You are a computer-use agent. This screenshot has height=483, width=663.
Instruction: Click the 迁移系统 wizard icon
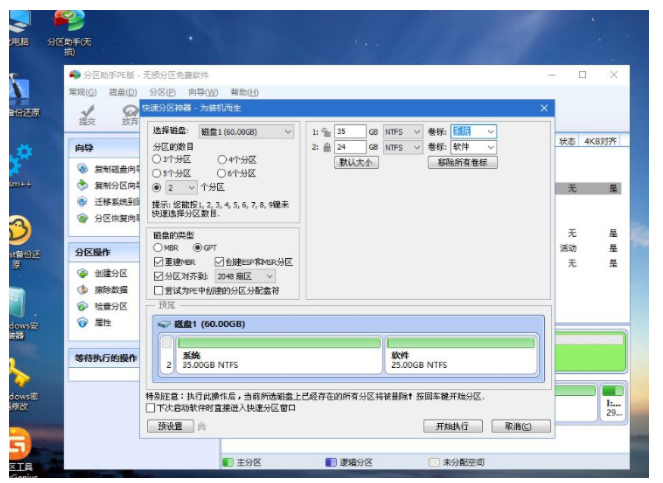coord(83,201)
